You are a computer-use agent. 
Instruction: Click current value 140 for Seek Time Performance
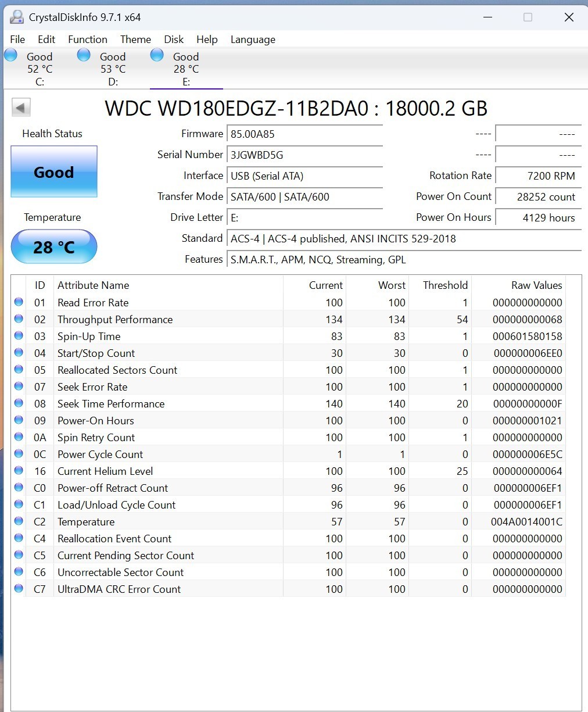pyautogui.click(x=334, y=404)
